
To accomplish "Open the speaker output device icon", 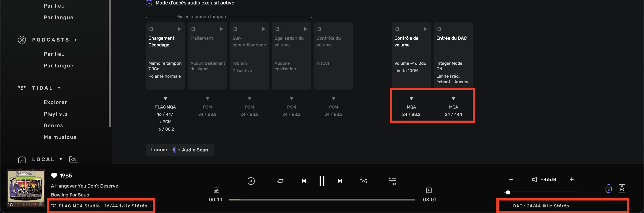I will [622, 188].
